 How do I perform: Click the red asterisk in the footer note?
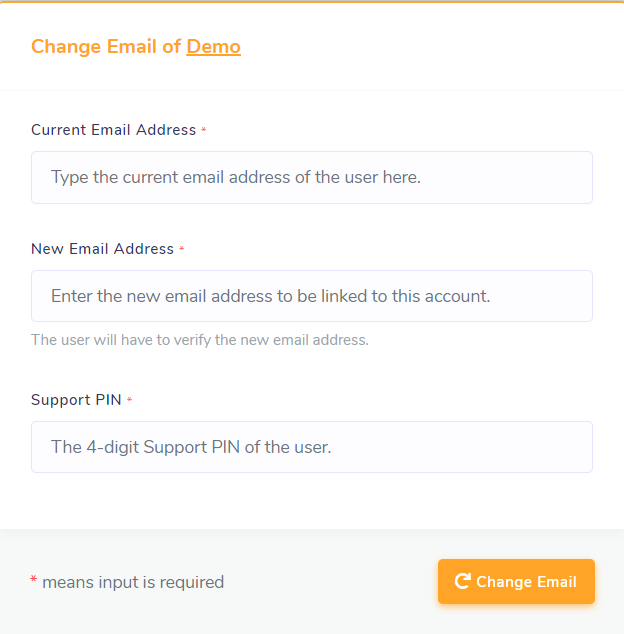(x=34, y=580)
